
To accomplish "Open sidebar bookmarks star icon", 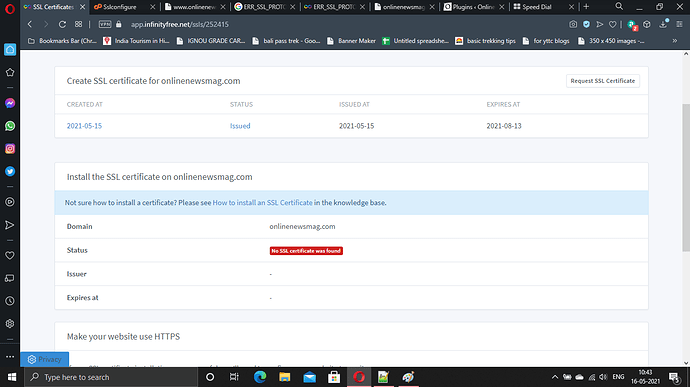I will pos(10,72).
